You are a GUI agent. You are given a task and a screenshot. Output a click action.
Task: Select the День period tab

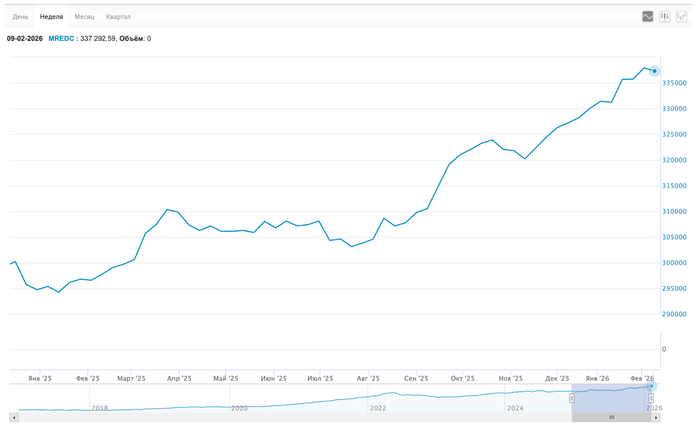tap(20, 17)
